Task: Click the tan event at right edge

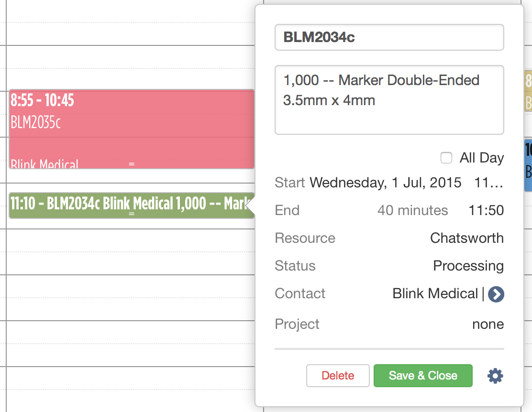Action: (528, 91)
